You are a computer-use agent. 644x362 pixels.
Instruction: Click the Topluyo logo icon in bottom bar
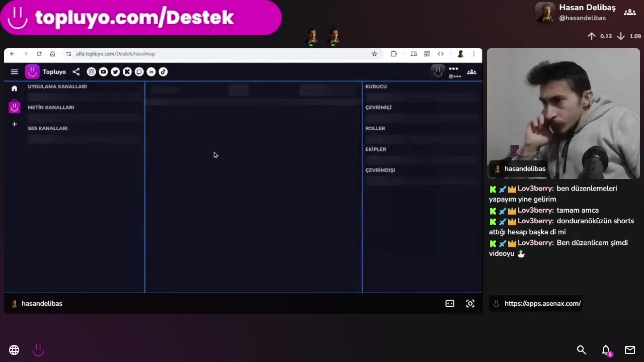pyautogui.click(x=38, y=350)
